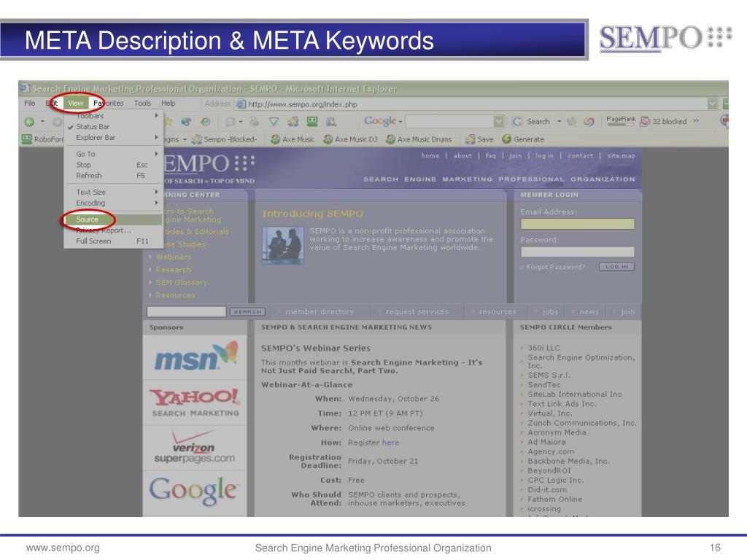Open the Axe Music Drums passcard

pos(419,139)
